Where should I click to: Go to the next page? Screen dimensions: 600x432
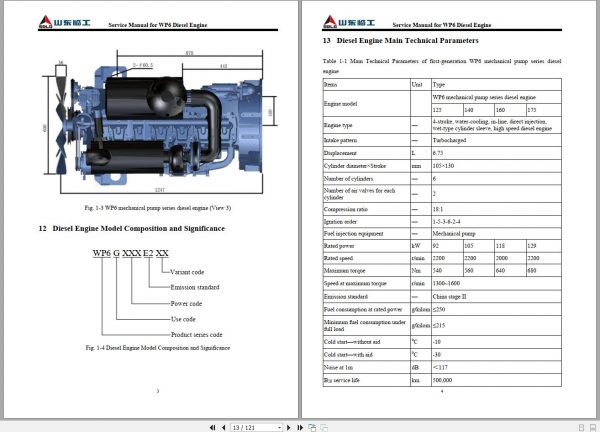pos(289,427)
